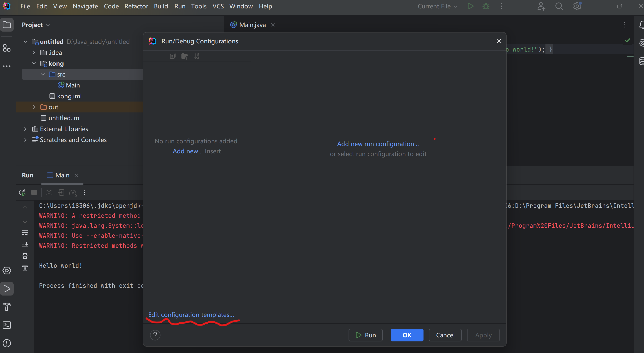The image size is (644, 353).
Task: Close the Main.java editor tab
Action: [x=273, y=25]
